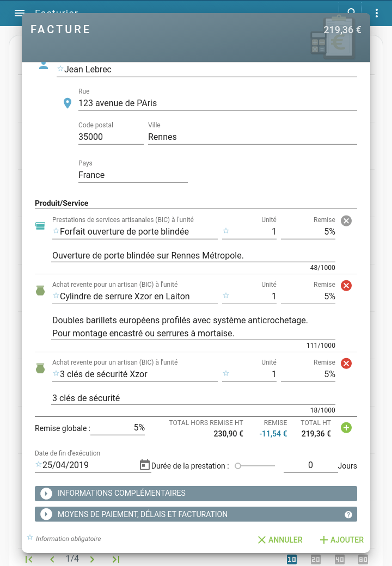Edit Remise for 3 clés de sécurité Xzor line
This screenshot has height=566, width=392.
coord(308,374)
